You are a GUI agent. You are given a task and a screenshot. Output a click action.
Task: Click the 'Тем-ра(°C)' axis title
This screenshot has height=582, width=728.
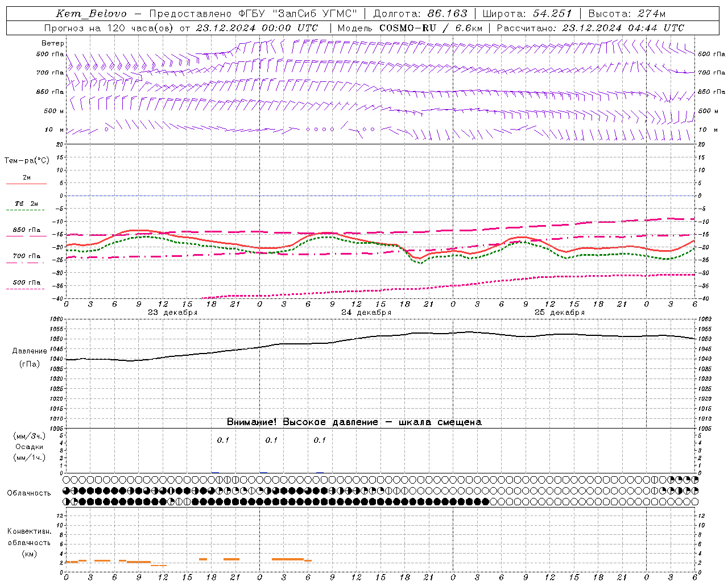pos(27,161)
